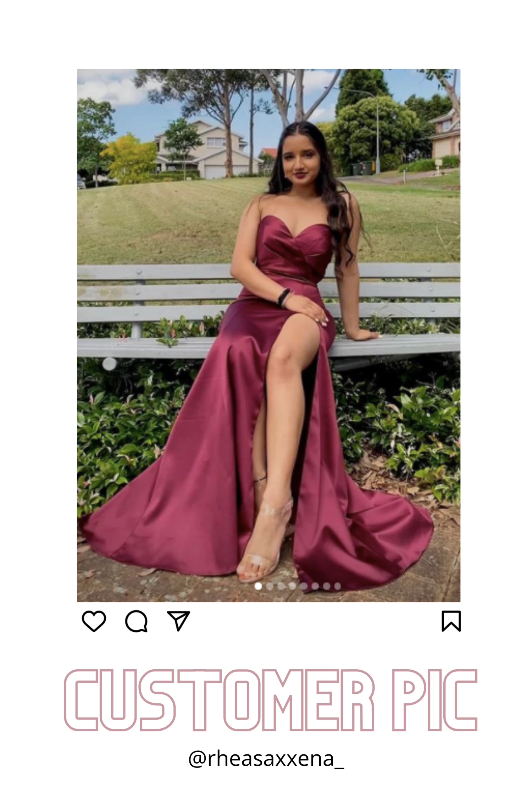Screen dimensions: 532x798
Task: Click the beige house in the background
Action: (204, 149)
